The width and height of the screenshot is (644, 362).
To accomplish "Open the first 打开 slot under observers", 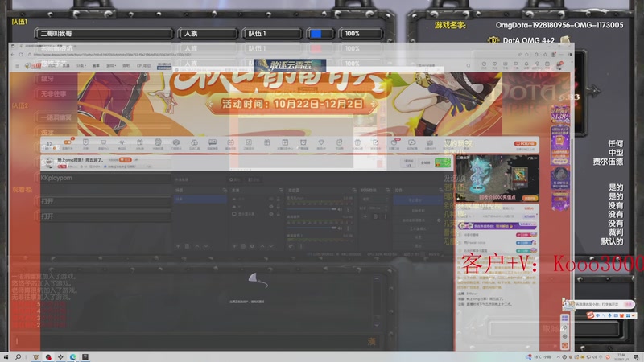I will [104, 201].
